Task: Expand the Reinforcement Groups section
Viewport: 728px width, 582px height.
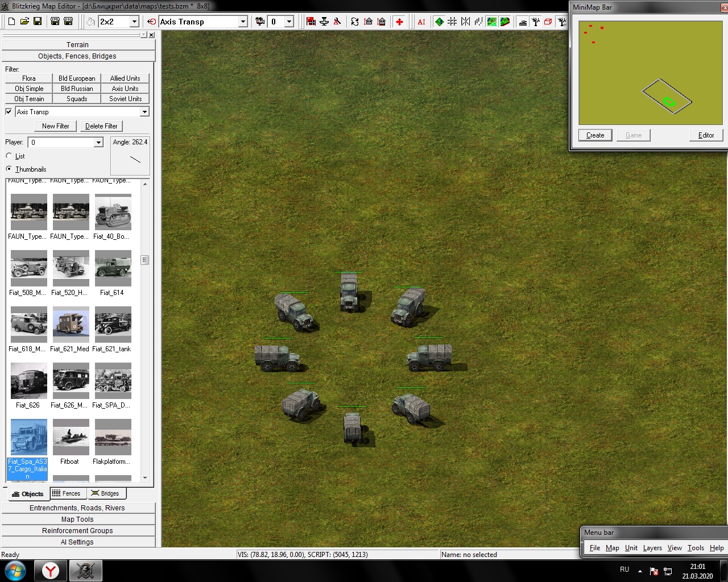Action: (78, 531)
